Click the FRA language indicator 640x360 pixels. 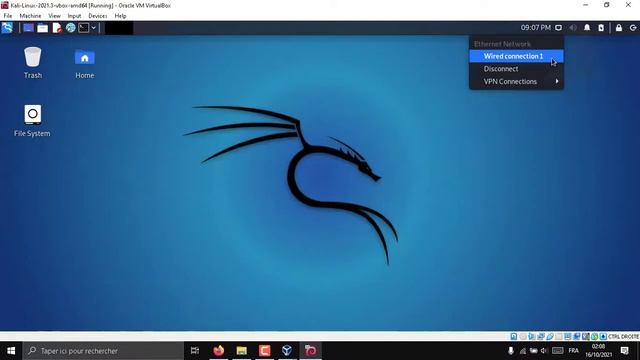click(573, 351)
